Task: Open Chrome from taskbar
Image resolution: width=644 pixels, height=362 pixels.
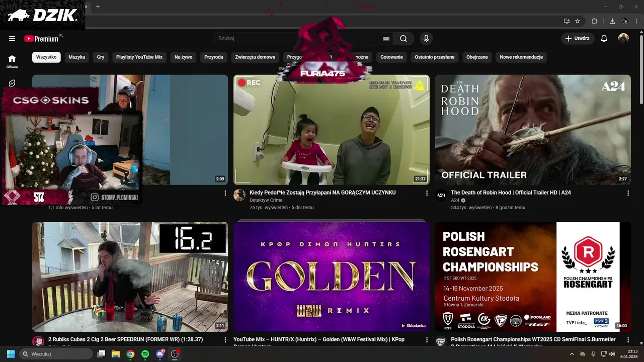Action: tap(130, 354)
